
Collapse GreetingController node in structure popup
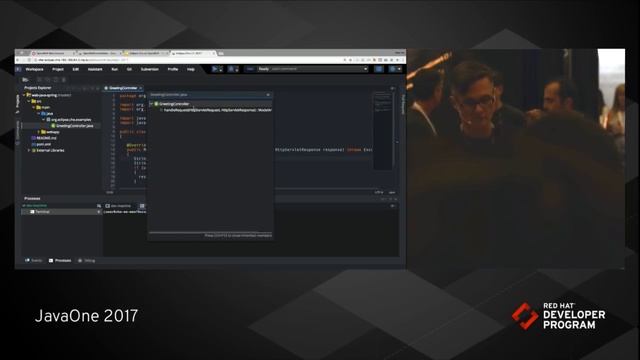(x=151, y=104)
